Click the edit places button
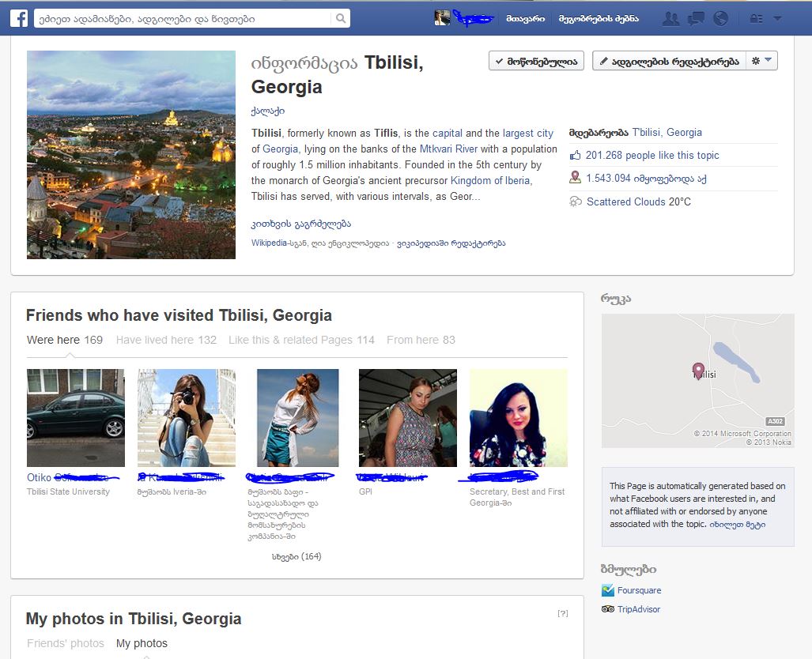 pos(669,61)
